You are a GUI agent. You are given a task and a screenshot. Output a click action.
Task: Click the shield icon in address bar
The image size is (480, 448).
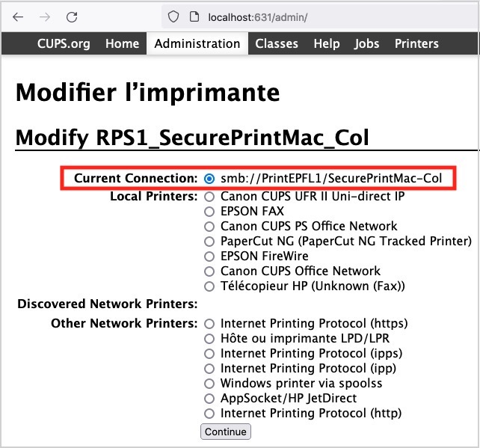click(173, 16)
